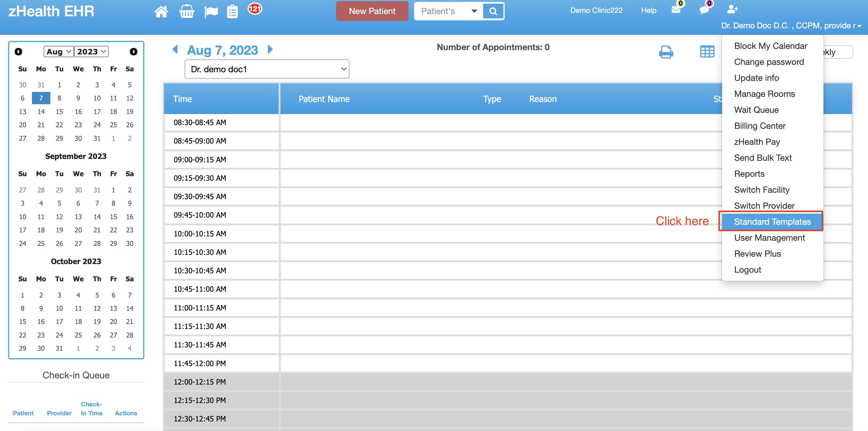Click the flag icon in header
Image resolution: width=868 pixels, height=431 pixels.
tap(211, 12)
